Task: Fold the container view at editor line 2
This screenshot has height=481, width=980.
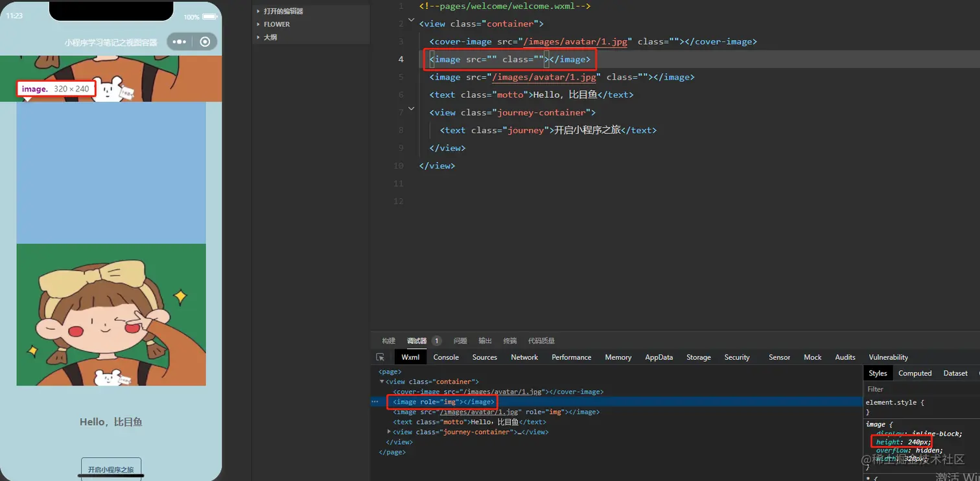Action: click(411, 20)
